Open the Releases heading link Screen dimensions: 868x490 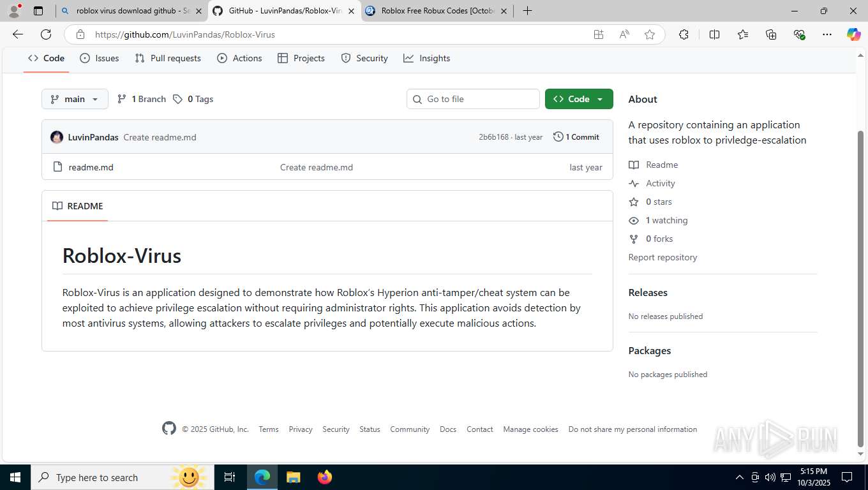[x=648, y=292]
